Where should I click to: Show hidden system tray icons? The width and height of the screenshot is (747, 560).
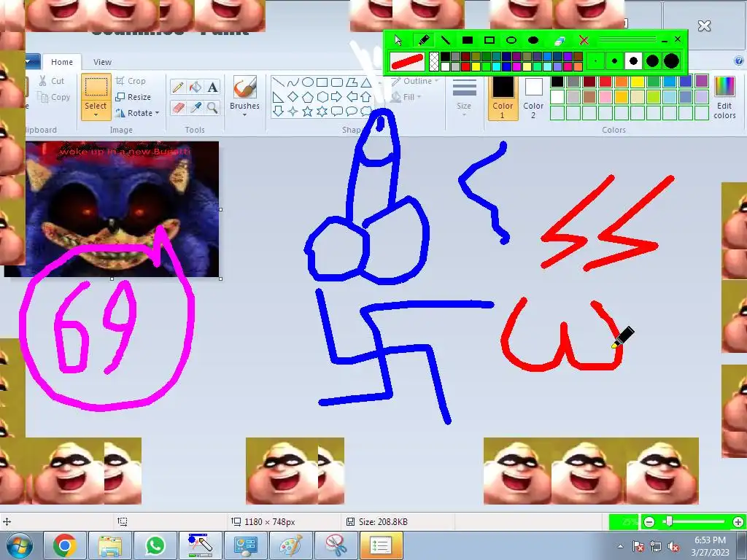tap(620, 546)
